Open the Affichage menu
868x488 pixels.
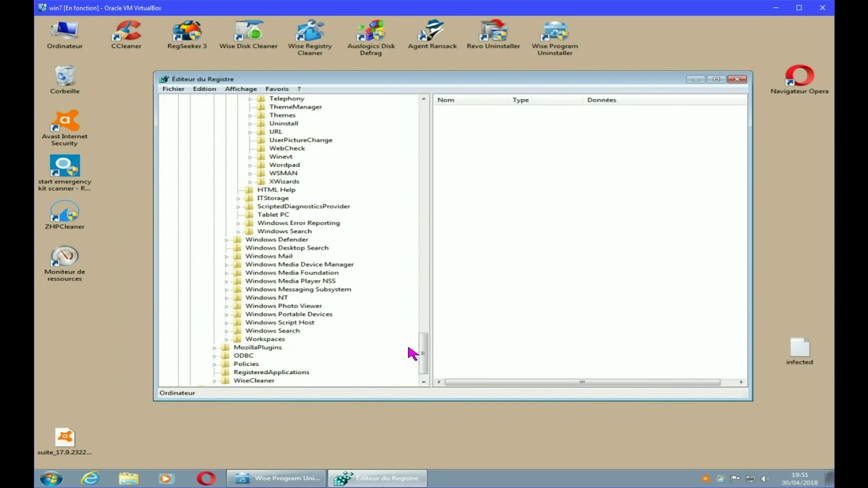(241, 89)
